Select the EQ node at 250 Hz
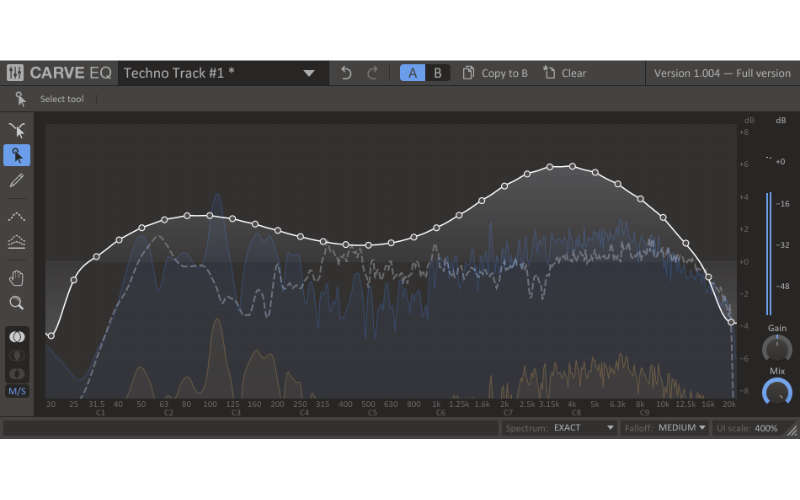The width and height of the screenshot is (800, 500). pos(301,237)
